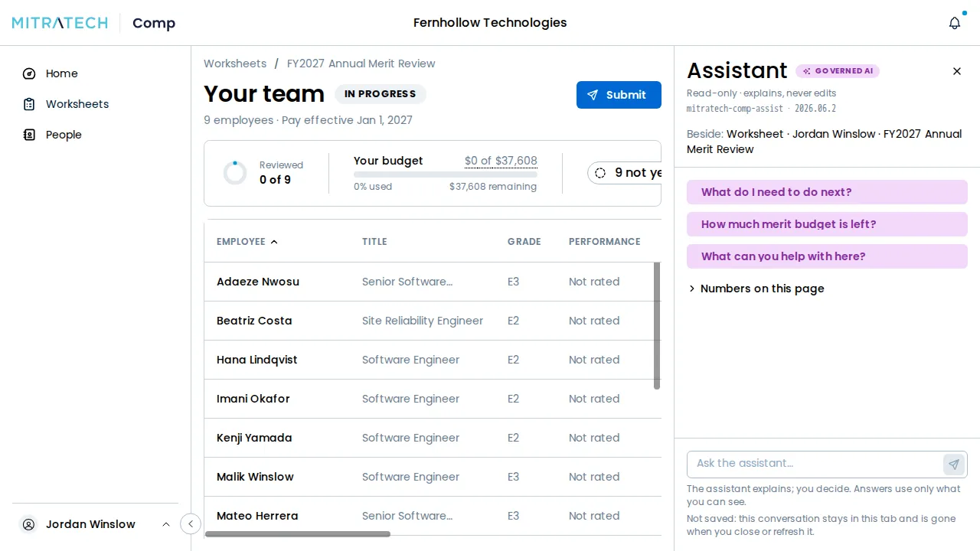Screen dimensions: 980x551
Task: Click the Mitratech logo
Action: (x=60, y=23)
